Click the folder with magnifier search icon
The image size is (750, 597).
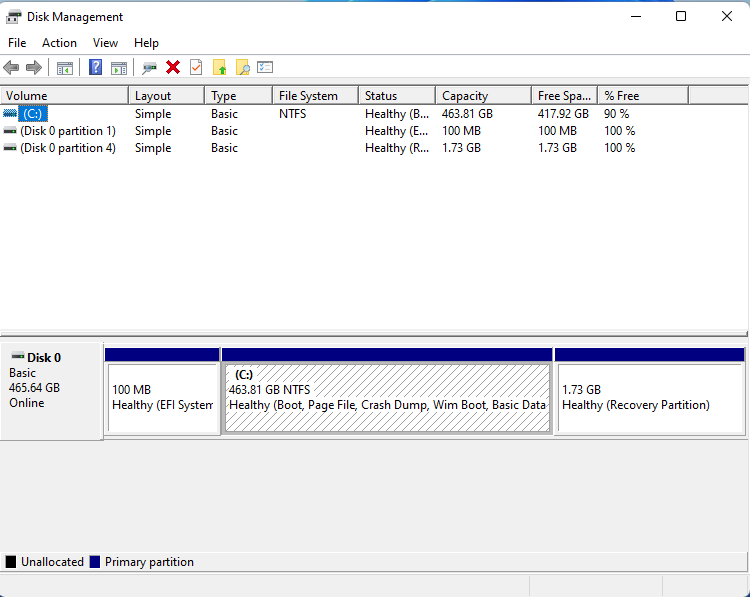243,67
